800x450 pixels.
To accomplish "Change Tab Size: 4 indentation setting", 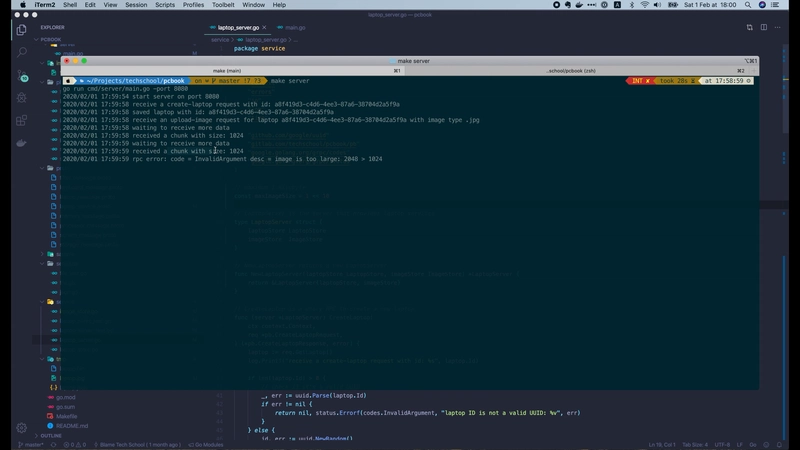I will pos(695,445).
